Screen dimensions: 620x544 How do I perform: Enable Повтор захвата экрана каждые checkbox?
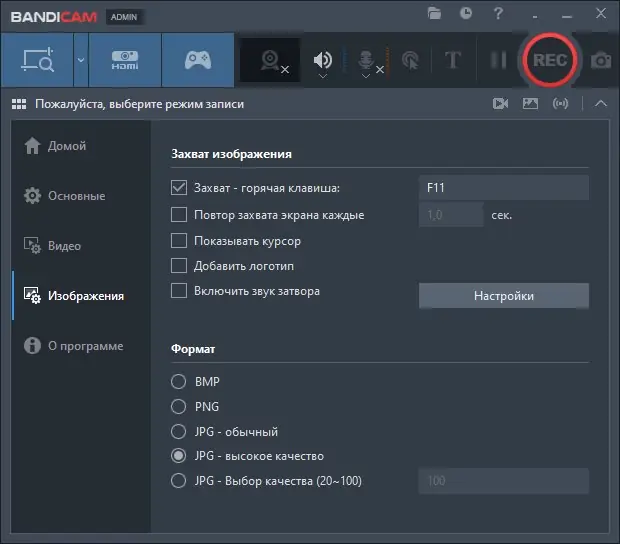pos(179,215)
